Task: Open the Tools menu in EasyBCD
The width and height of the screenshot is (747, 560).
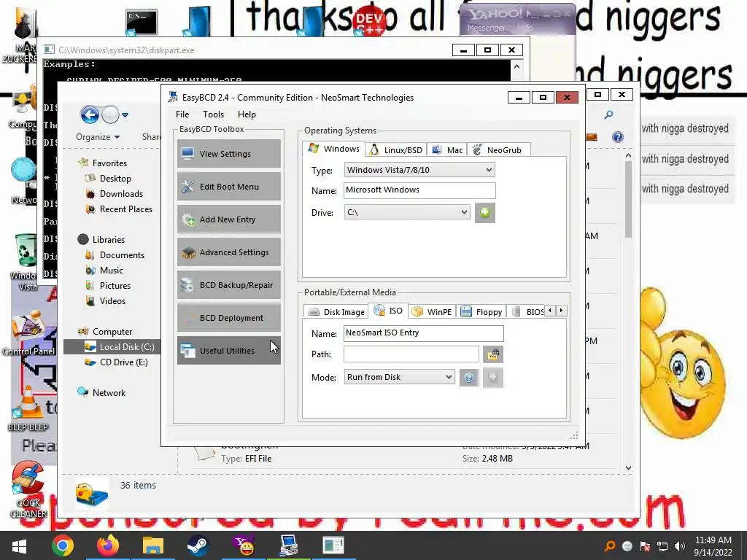Action: (213, 114)
